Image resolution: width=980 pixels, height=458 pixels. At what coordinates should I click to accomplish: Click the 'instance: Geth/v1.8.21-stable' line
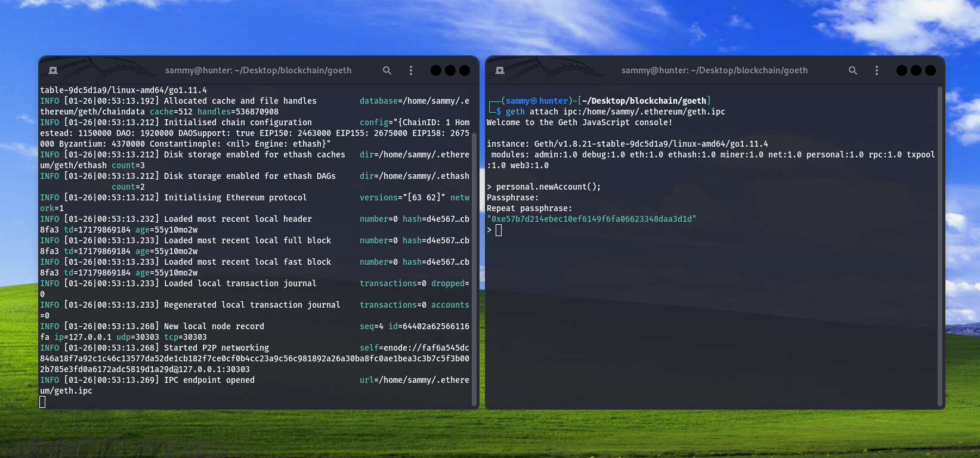pos(627,144)
